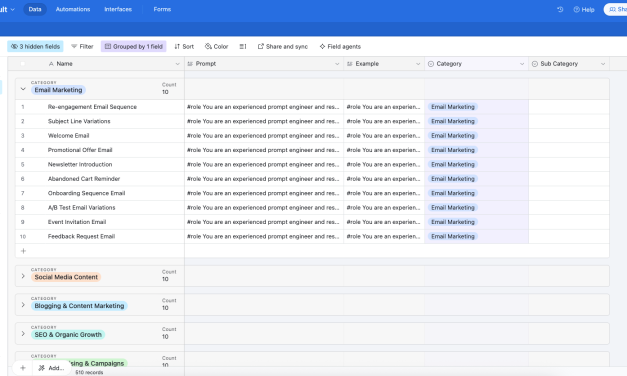Open the Sort options
The width and height of the screenshot is (627, 376).
[x=184, y=46]
